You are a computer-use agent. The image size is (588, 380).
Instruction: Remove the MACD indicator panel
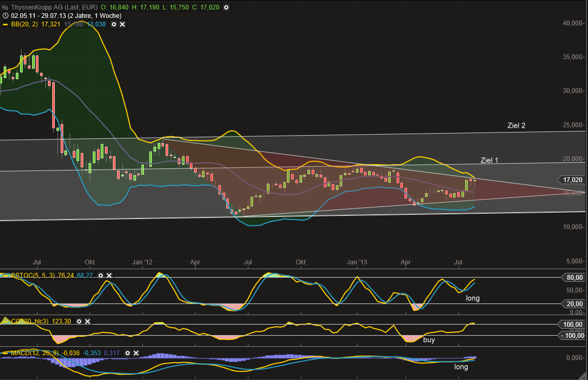pos(136,353)
